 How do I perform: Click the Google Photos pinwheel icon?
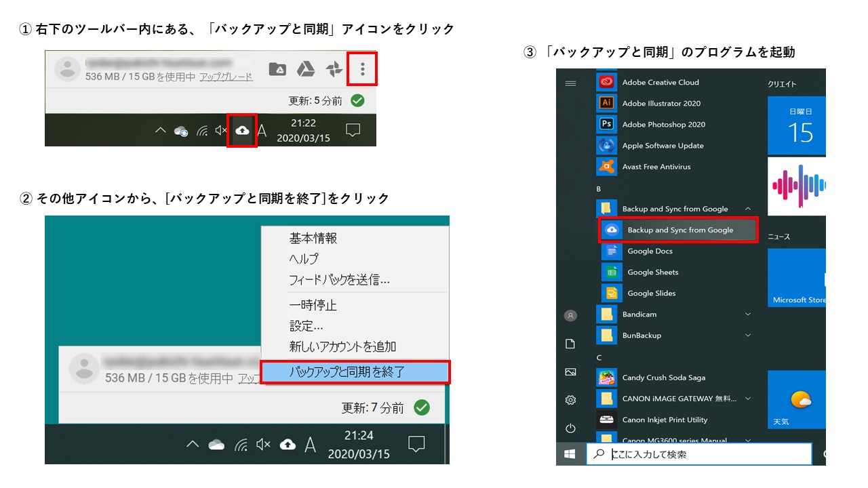click(334, 68)
